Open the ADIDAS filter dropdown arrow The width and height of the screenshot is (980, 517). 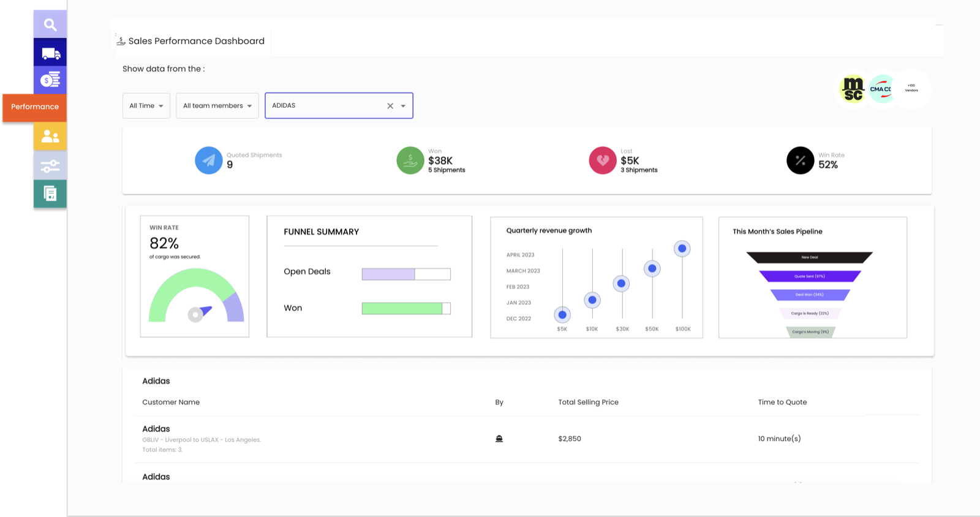403,106
